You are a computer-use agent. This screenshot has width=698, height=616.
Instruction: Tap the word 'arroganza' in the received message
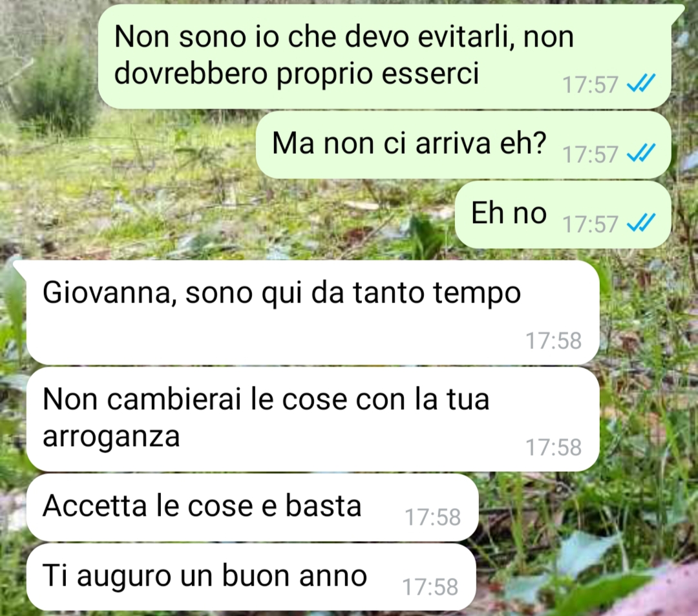(111, 437)
